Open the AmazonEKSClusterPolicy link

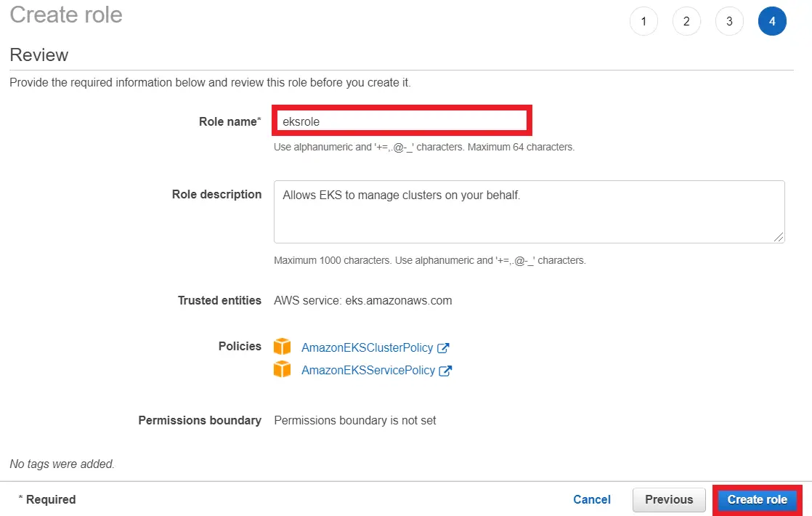coord(368,347)
